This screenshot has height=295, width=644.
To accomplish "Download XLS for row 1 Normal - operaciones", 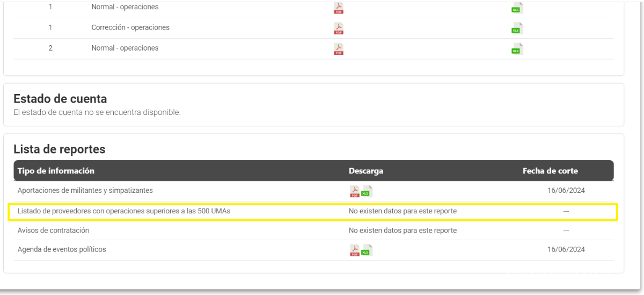I will point(517,8).
